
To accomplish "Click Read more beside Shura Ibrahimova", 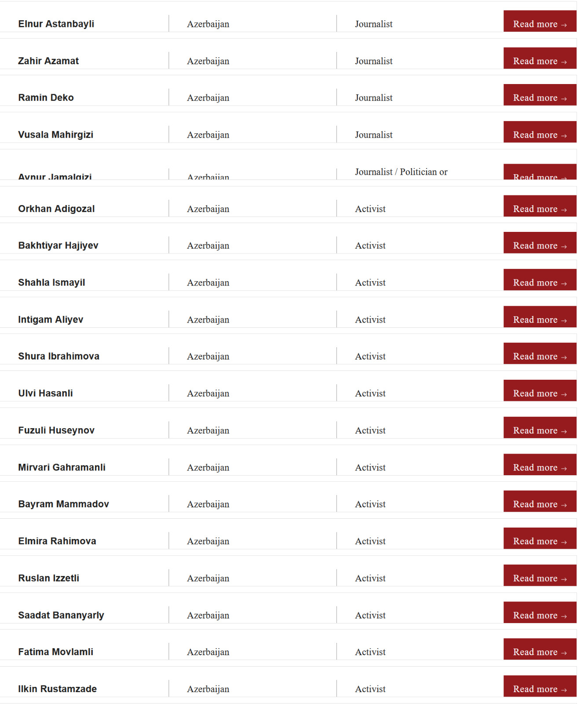I will pyautogui.click(x=540, y=354).
